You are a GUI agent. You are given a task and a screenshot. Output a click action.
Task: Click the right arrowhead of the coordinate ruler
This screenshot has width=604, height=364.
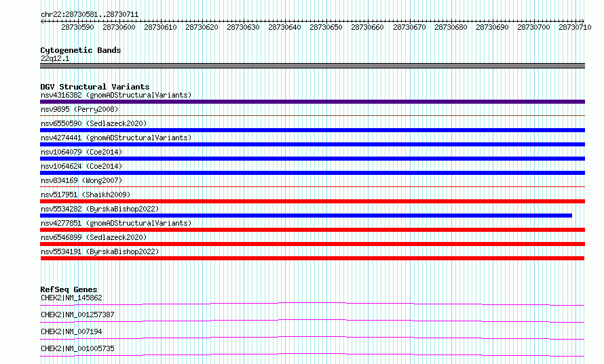click(582, 22)
